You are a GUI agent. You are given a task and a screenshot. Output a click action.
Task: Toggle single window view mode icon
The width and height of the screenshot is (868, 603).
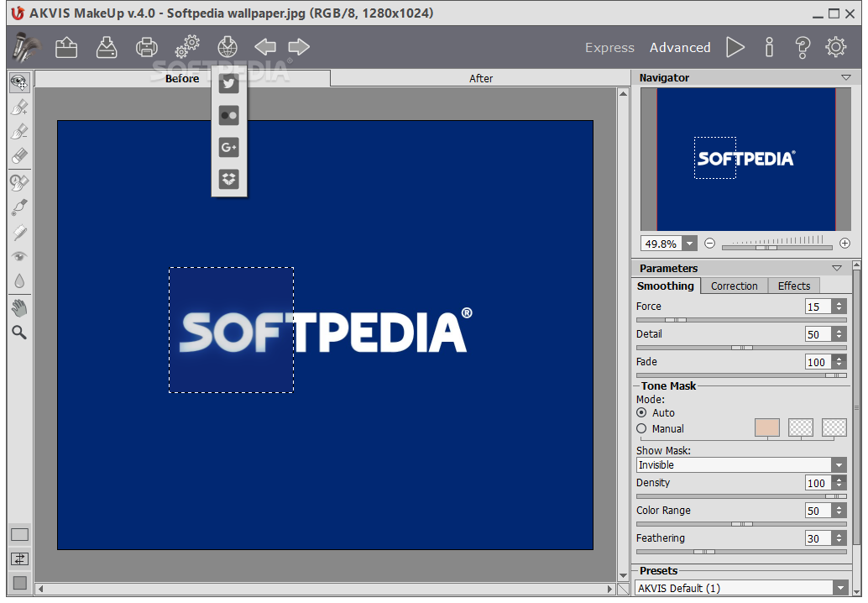(x=19, y=534)
